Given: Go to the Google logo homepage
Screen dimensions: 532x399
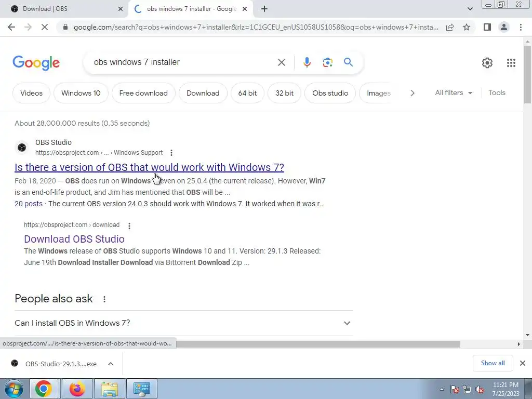Looking at the screenshot, I should point(36,63).
